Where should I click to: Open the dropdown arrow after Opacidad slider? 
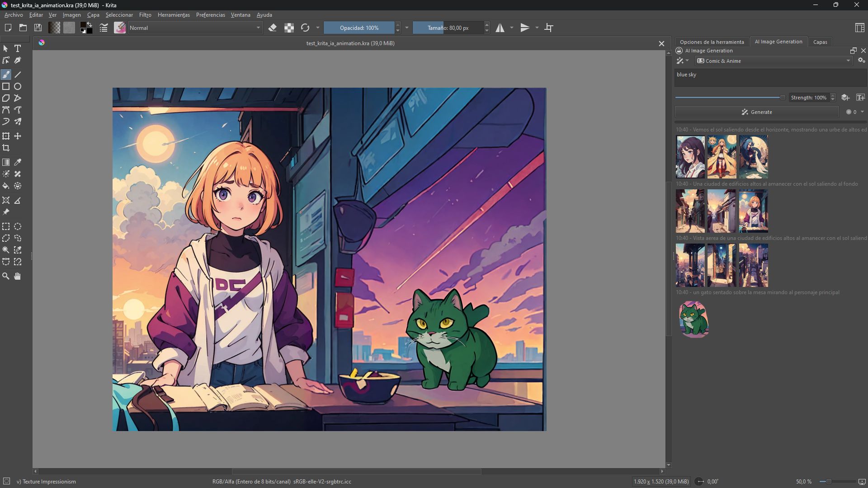407,28
